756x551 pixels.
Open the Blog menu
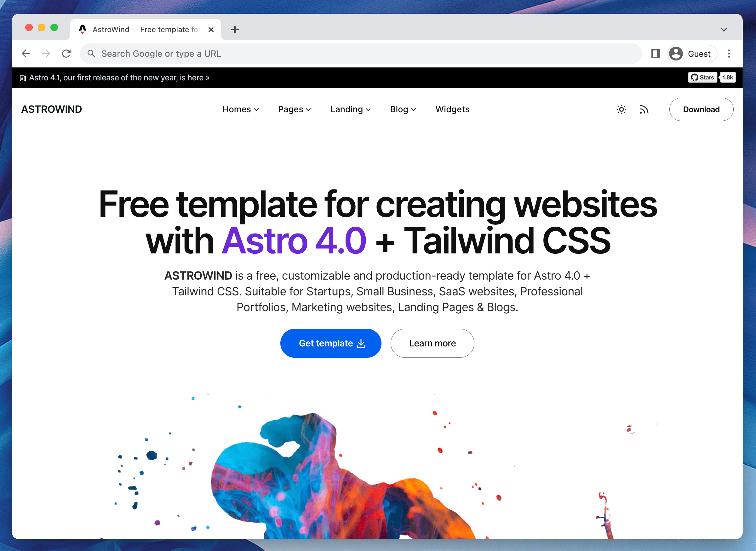coord(403,109)
